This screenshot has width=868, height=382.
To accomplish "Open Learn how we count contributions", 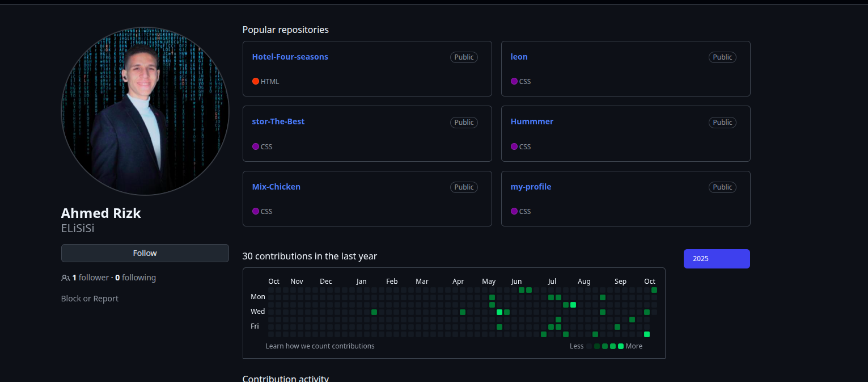I will (320, 346).
